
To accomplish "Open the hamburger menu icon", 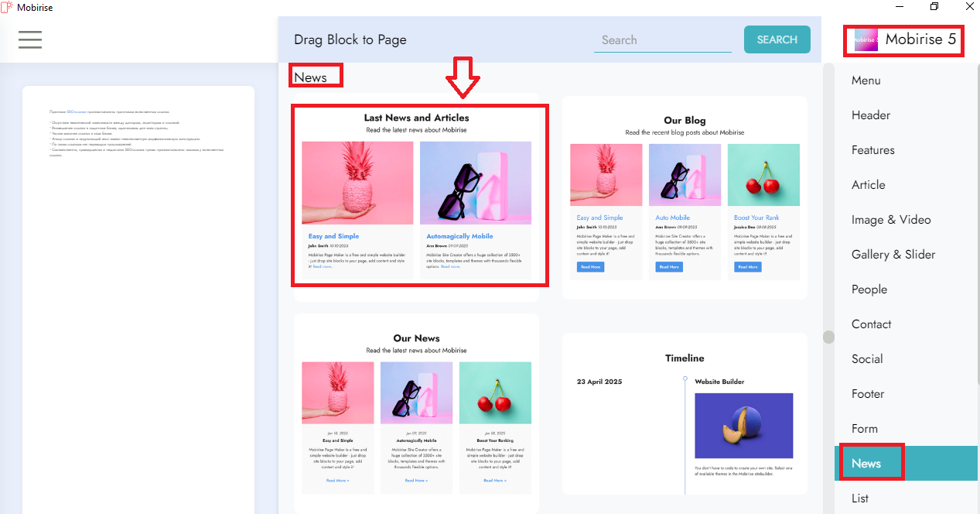I will [x=30, y=39].
